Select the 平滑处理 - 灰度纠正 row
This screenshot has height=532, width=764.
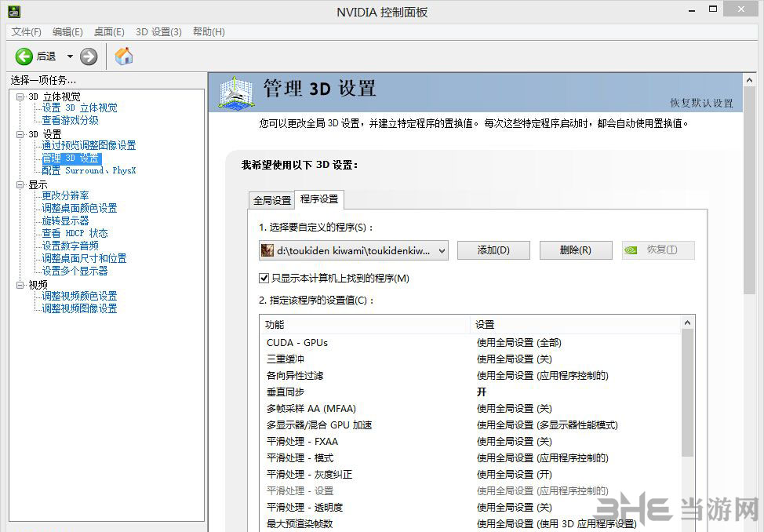[x=470, y=475]
